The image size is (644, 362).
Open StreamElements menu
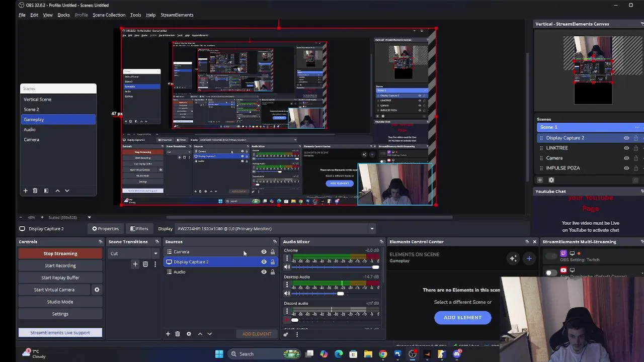(177, 15)
